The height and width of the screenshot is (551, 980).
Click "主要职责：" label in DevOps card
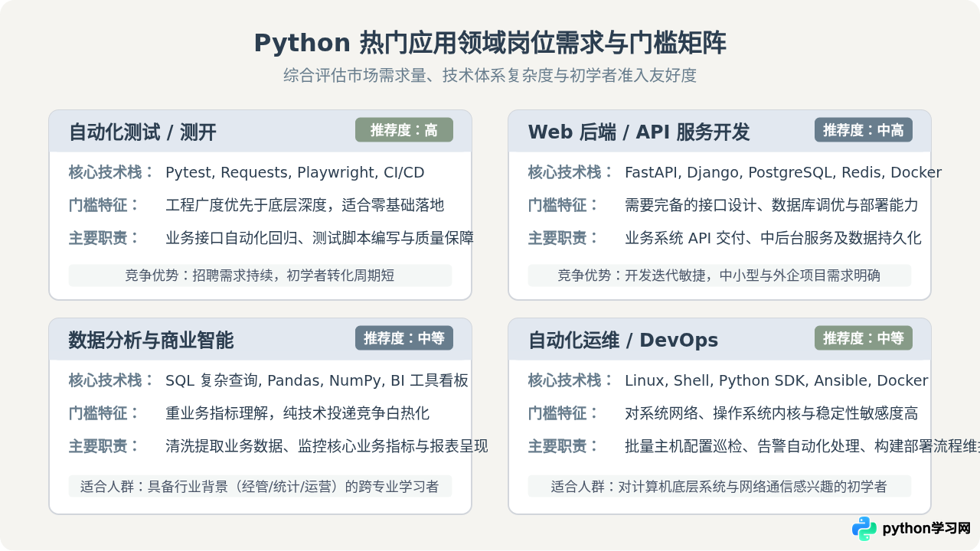click(564, 446)
